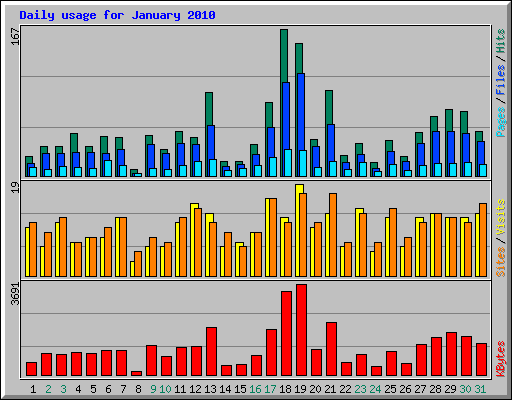The image size is (512, 400).
Task: Click day label '15' on the x-axis
Action: pyautogui.click(x=240, y=389)
